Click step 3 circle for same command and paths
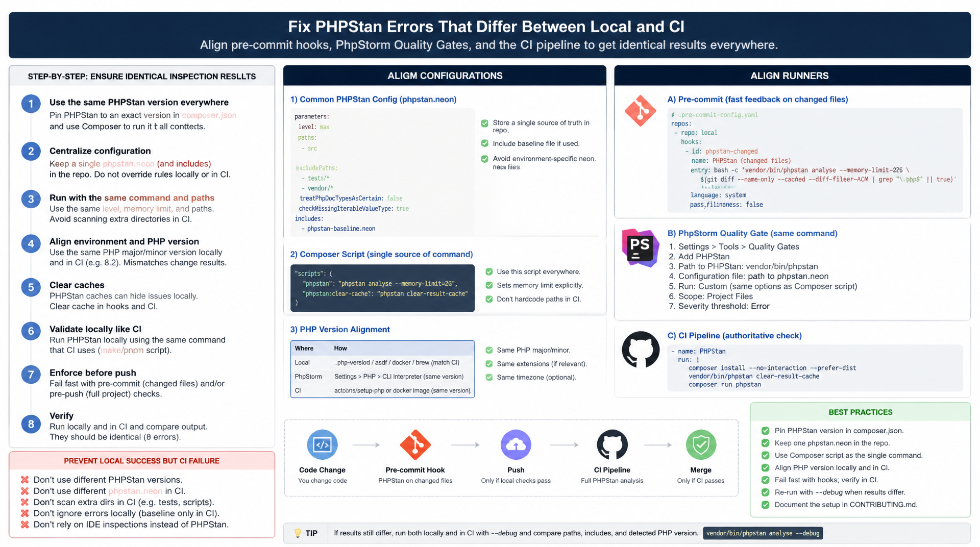980x547 pixels. click(31, 199)
